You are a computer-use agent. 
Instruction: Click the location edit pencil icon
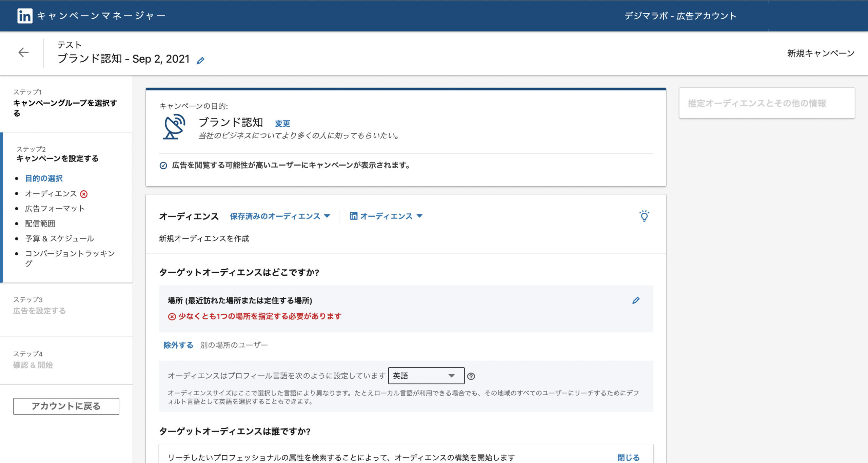point(636,300)
